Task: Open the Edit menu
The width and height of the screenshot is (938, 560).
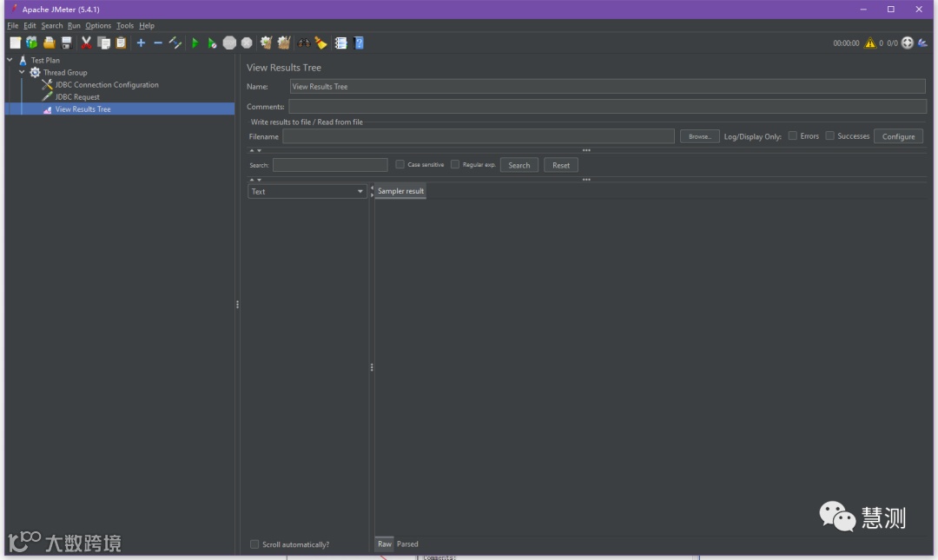Action: click(x=30, y=26)
